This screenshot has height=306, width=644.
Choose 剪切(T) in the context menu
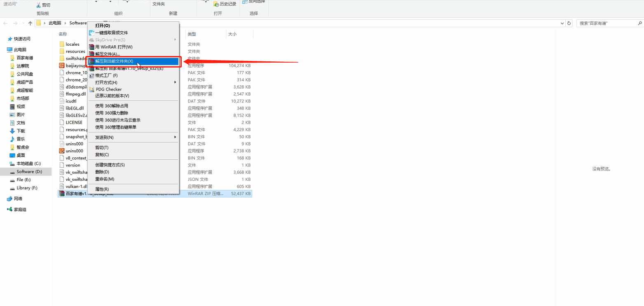pos(133,147)
